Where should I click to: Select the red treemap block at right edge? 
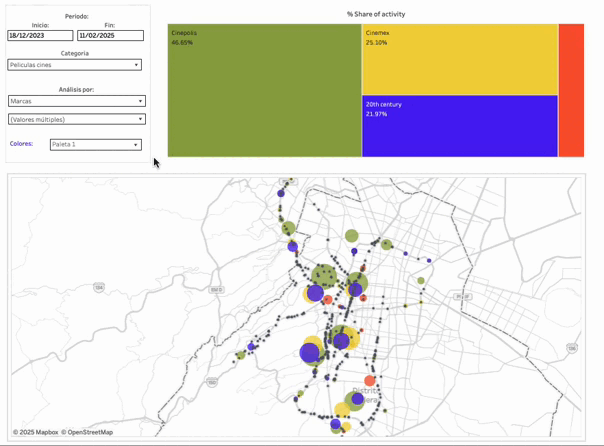pyautogui.click(x=572, y=91)
